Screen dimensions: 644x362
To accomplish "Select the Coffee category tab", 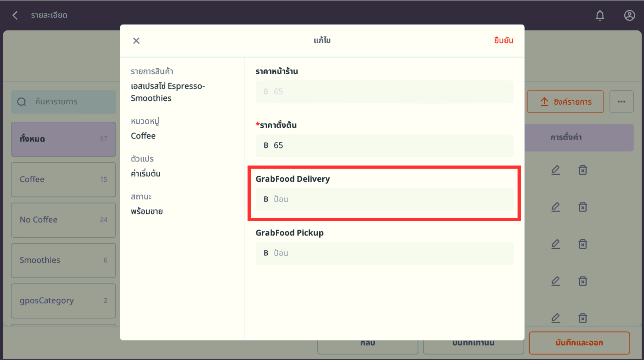I will point(63,179).
